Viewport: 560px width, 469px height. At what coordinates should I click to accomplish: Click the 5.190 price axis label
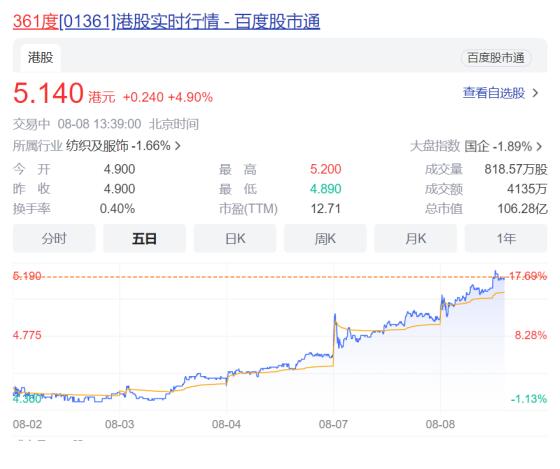tap(27, 276)
